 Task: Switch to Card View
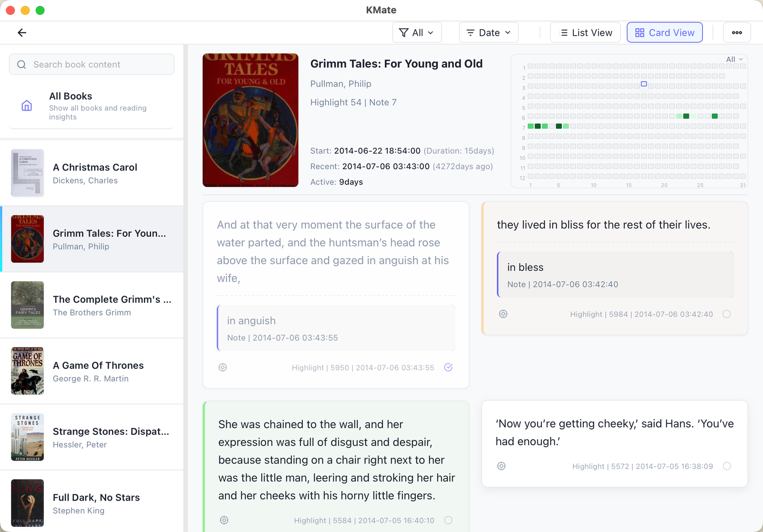point(664,32)
